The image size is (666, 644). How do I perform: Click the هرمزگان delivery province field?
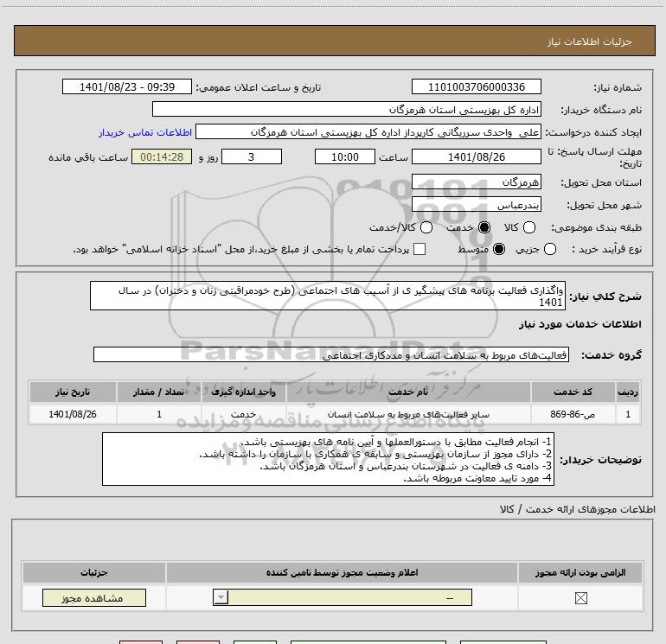click(x=476, y=182)
